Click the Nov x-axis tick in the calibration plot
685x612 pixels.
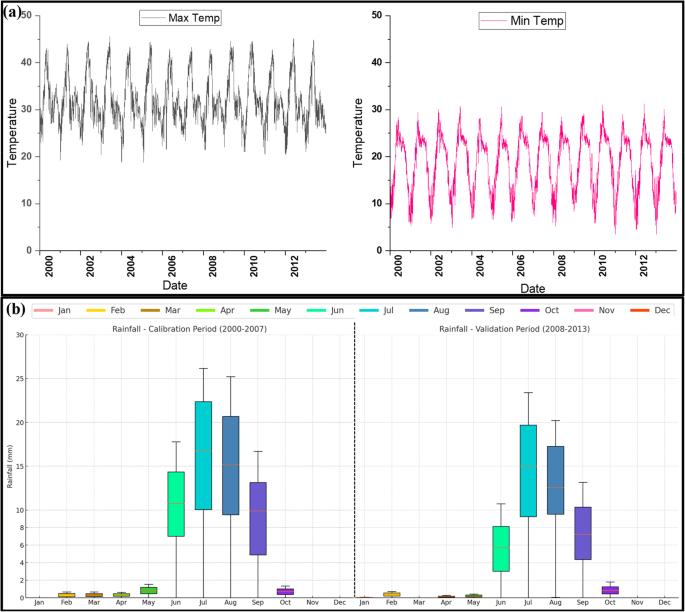tap(312, 602)
